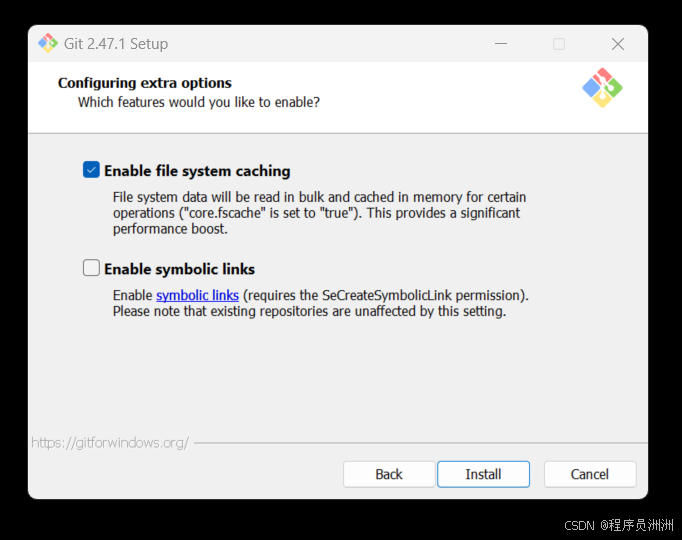Open the symbolic links hyperlink
This screenshot has height=540, width=682.
pyautogui.click(x=197, y=295)
